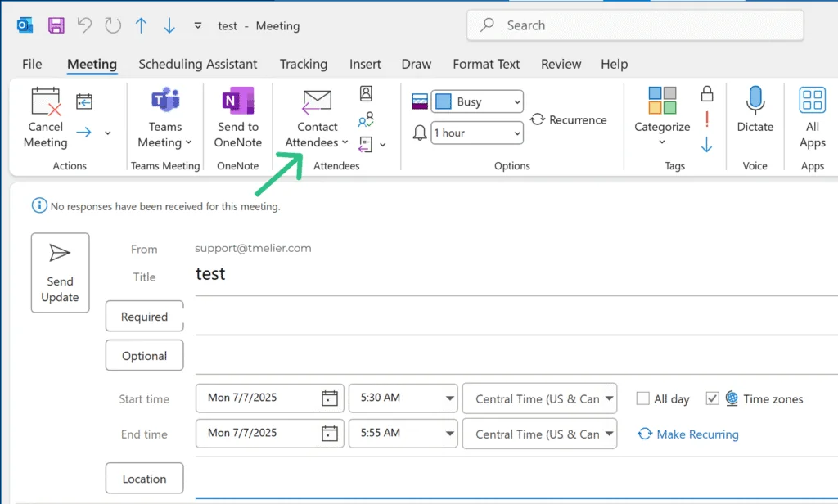Viewport: 838px width, 504px height.
Task: Click the Optional attendees button
Action: (144, 355)
